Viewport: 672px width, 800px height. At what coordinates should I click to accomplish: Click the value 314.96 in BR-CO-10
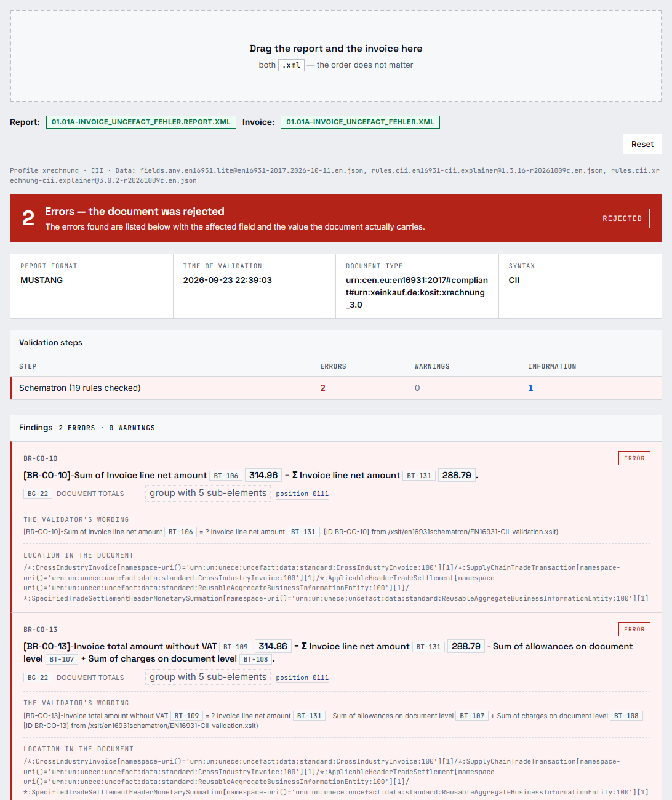tap(263, 475)
